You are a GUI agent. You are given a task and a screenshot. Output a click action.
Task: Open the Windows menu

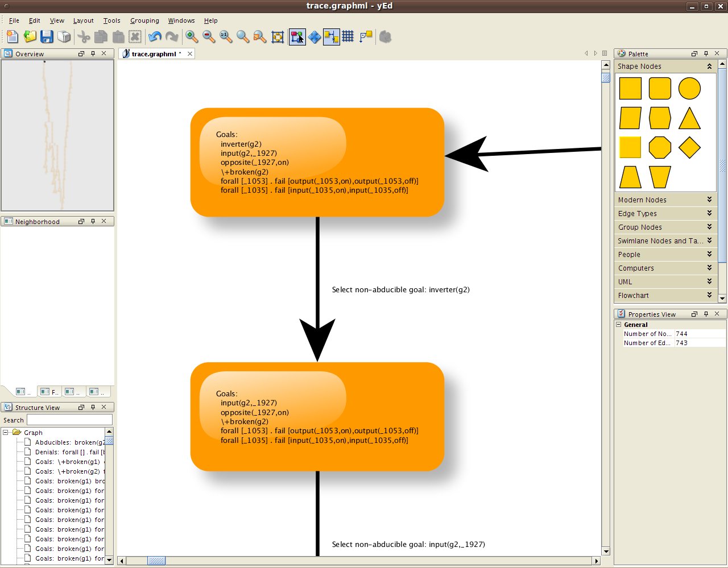click(181, 20)
